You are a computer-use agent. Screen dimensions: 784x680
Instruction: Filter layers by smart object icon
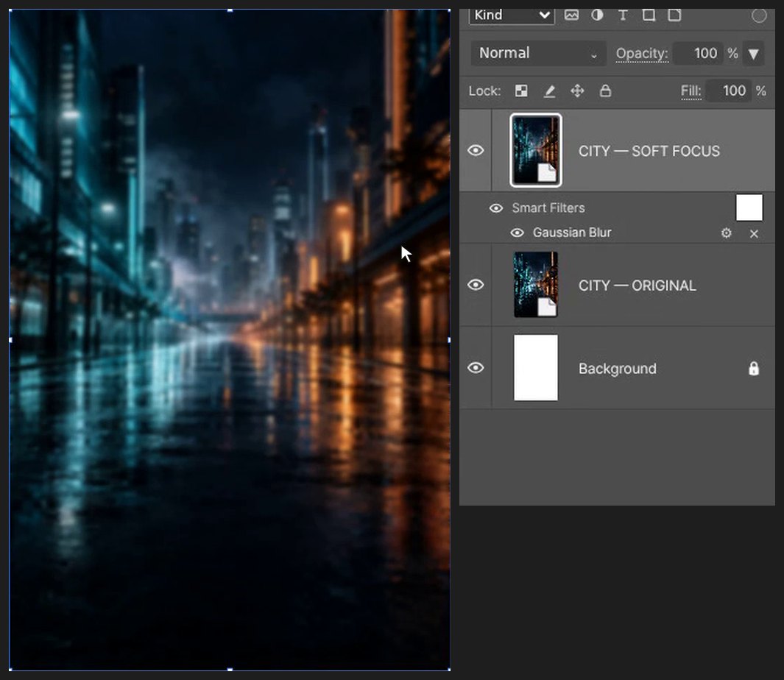pos(674,15)
